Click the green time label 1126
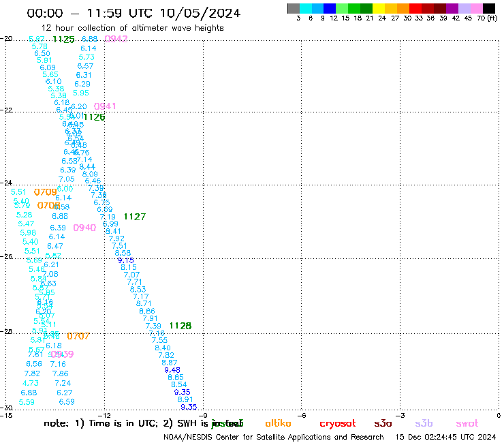Screen dimensions: 504x443 click(x=94, y=117)
